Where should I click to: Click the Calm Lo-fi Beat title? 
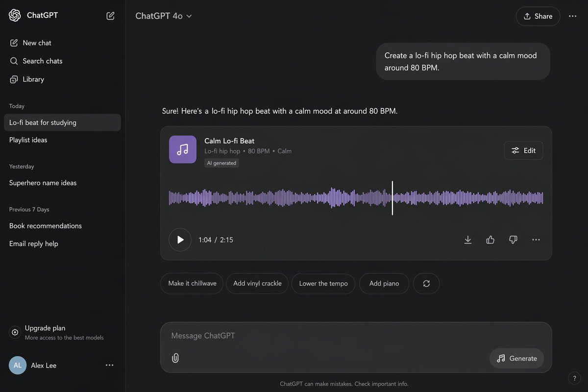229,141
